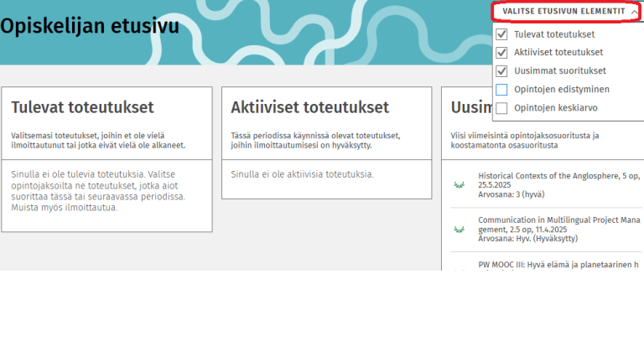Uncheck the Aktiiviset toteutukset checkbox

click(501, 53)
